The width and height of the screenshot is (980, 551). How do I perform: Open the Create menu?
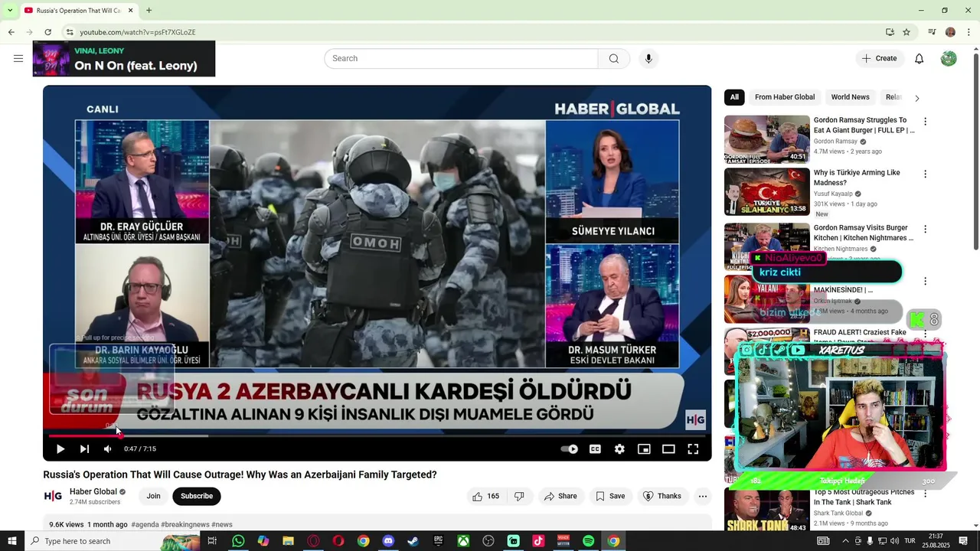pyautogui.click(x=880, y=58)
